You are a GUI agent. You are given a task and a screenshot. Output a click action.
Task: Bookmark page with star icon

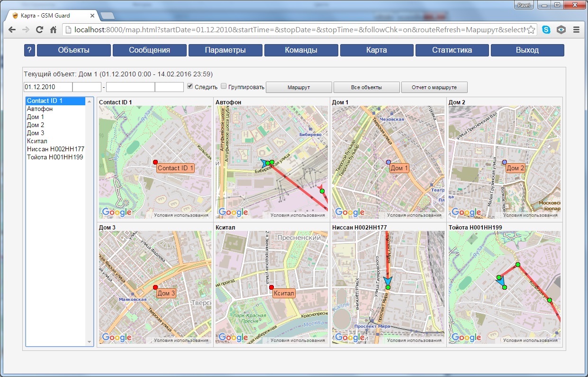[x=531, y=29]
